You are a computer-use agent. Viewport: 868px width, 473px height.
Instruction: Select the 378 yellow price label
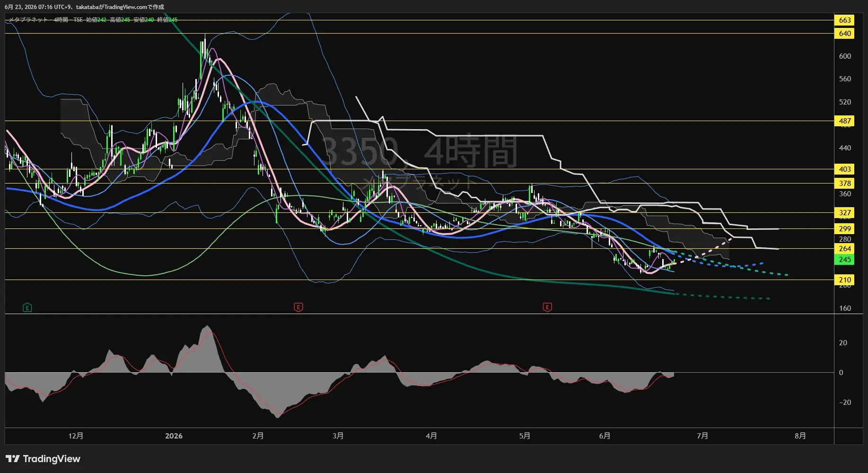click(845, 183)
